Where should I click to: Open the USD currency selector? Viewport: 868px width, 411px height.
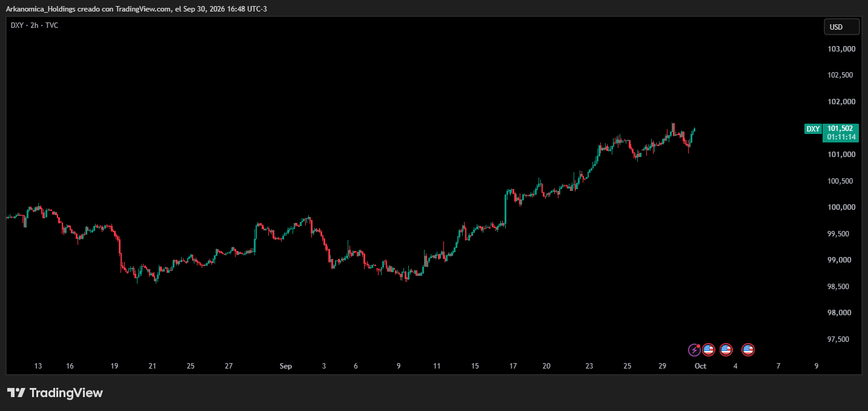pyautogui.click(x=841, y=27)
